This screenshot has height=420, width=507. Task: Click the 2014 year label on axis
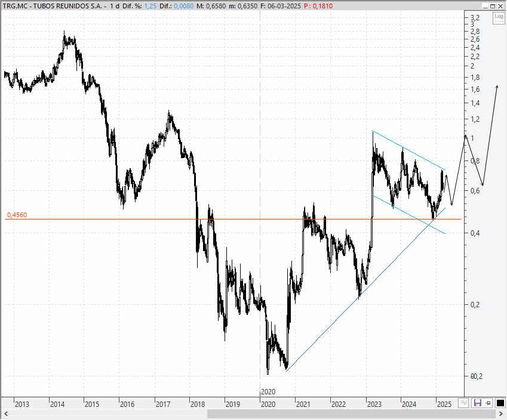point(57,404)
